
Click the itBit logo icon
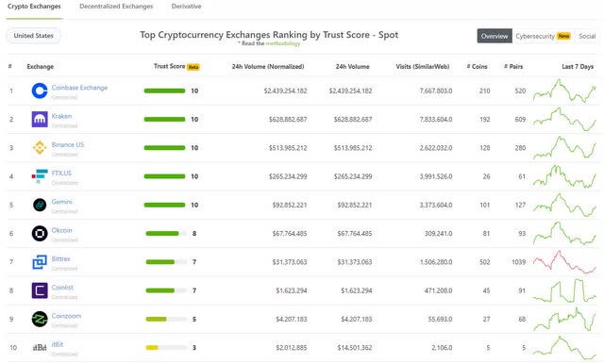tap(40, 347)
